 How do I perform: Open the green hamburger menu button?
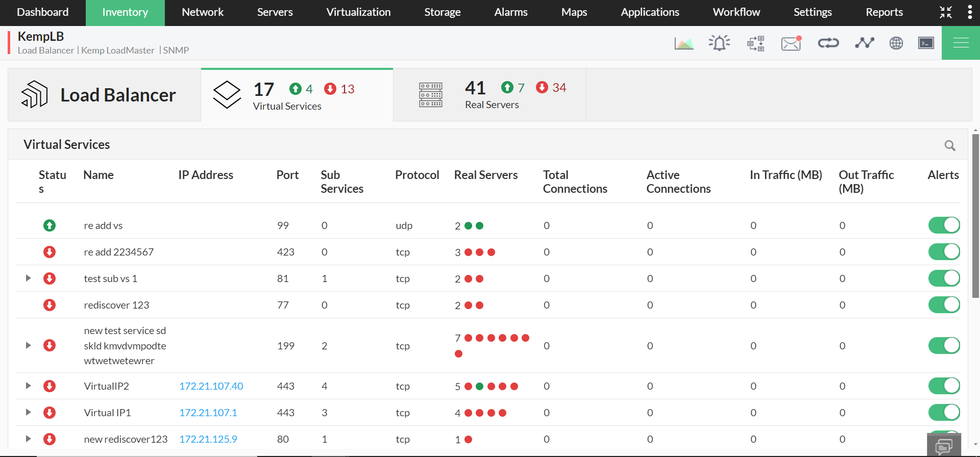[x=961, y=43]
